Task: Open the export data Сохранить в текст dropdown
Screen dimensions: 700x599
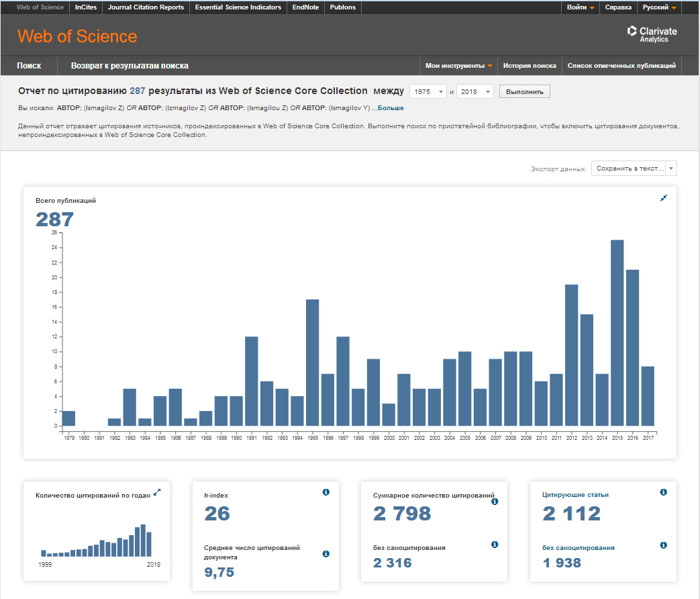Action: (x=634, y=169)
